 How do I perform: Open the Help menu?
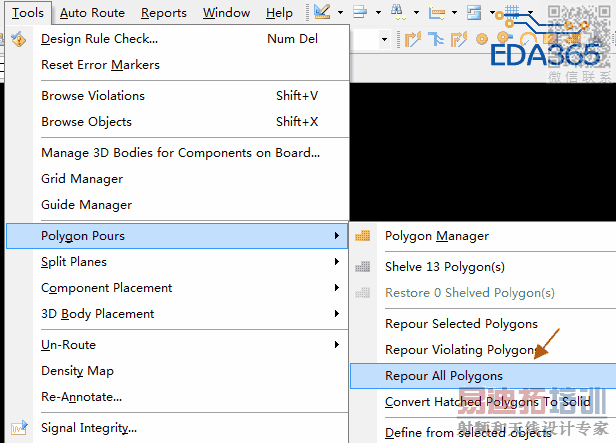(279, 13)
